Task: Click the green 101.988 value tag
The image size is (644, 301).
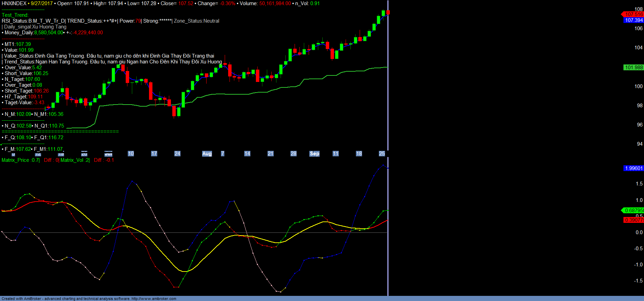Action: (x=633, y=68)
